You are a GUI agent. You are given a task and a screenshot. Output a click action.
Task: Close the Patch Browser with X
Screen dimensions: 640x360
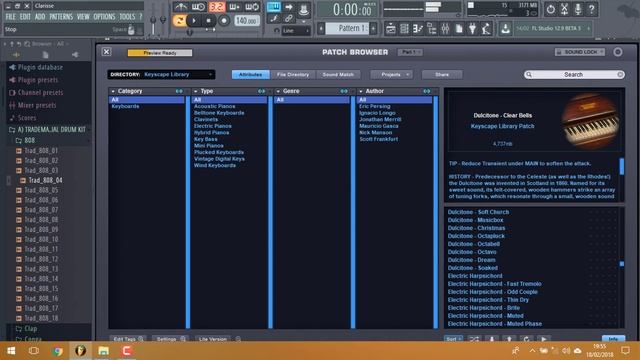(107, 52)
